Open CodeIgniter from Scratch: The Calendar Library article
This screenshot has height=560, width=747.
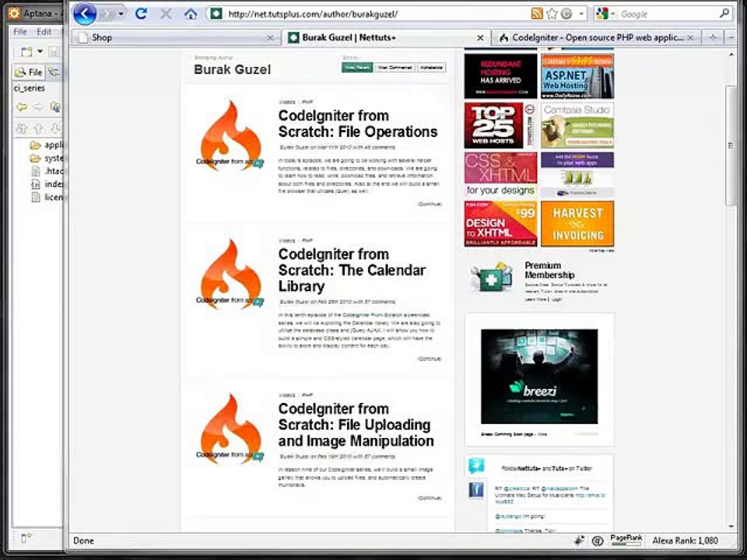pyautogui.click(x=352, y=270)
